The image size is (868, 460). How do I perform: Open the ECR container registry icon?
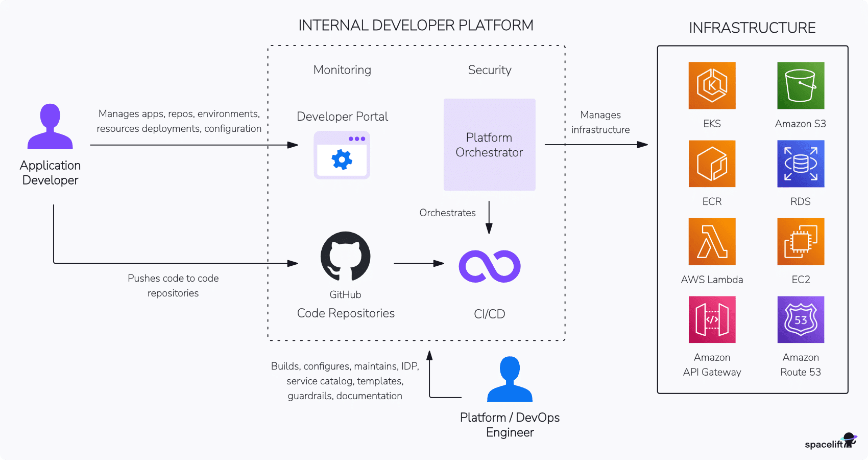(x=712, y=164)
